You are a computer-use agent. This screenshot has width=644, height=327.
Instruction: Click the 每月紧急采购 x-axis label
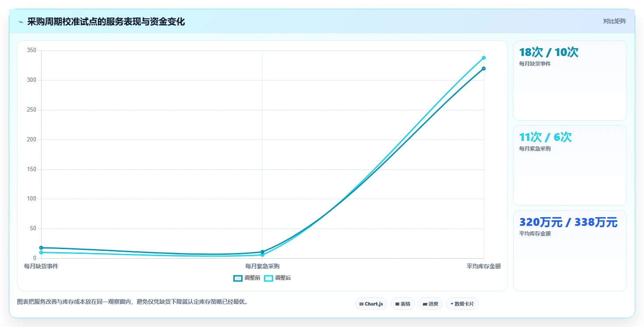[x=262, y=266]
